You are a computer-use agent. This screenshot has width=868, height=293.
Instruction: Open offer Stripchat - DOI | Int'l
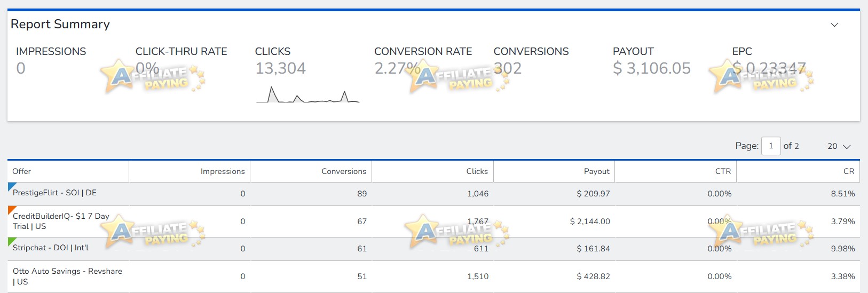pyautogui.click(x=51, y=248)
